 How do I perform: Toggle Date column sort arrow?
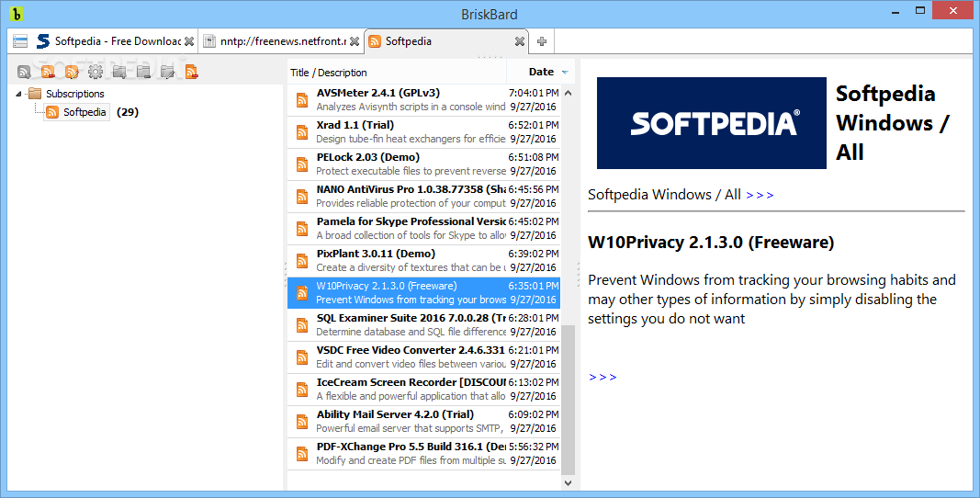pyautogui.click(x=565, y=73)
